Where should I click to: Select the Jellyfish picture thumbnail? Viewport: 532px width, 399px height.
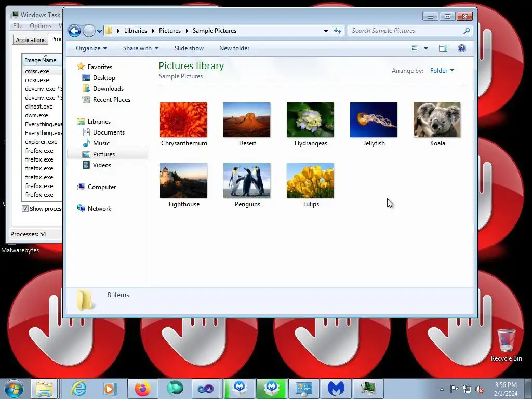tap(374, 120)
